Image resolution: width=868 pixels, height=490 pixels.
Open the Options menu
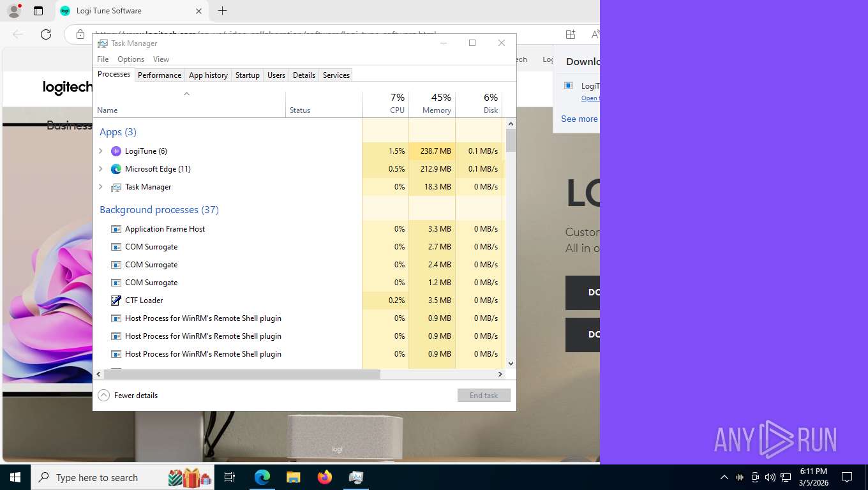pyautogui.click(x=131, y=59)
